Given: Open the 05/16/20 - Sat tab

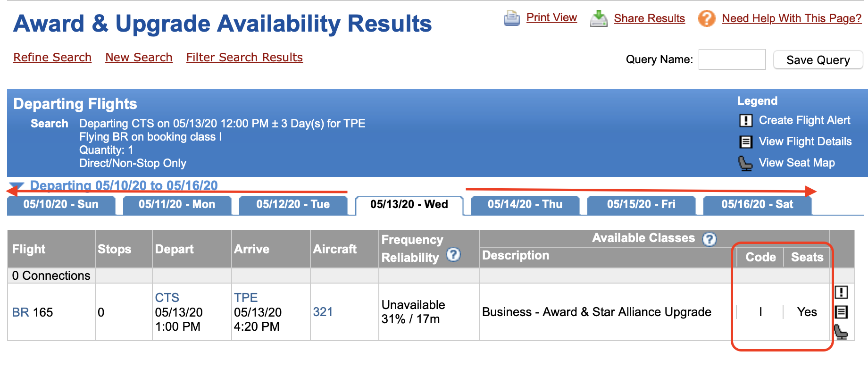Looking at the screenshot, I should (757, 205).
